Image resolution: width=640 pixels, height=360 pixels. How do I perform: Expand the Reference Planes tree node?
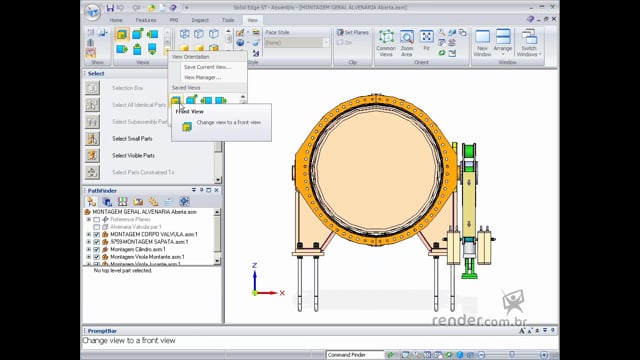pyautogui.click(x=89, y=220)
